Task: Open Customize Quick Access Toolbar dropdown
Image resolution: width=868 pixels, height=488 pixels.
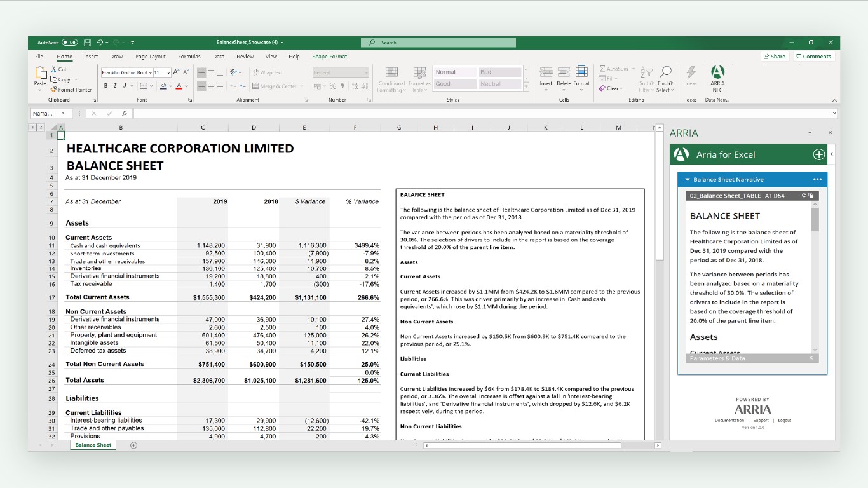Action: point(132,43)
